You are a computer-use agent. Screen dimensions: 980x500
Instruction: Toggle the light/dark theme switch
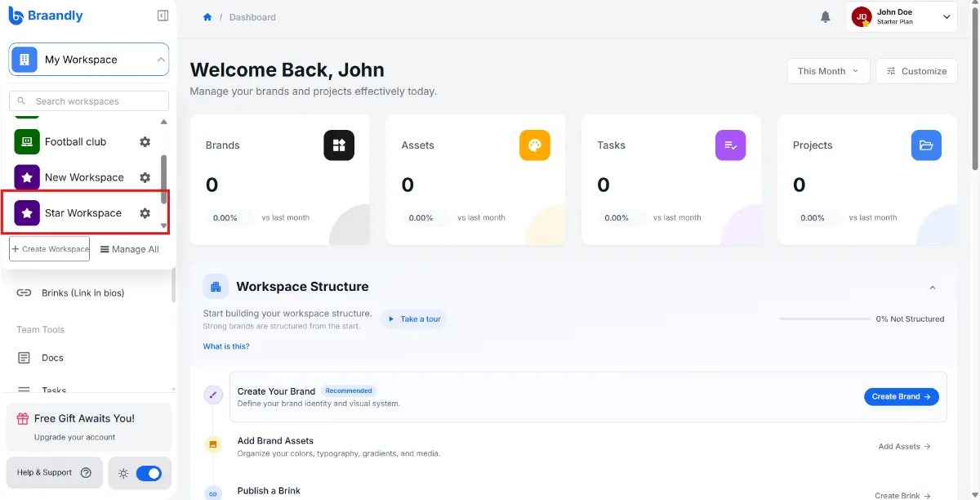point(149,473)
